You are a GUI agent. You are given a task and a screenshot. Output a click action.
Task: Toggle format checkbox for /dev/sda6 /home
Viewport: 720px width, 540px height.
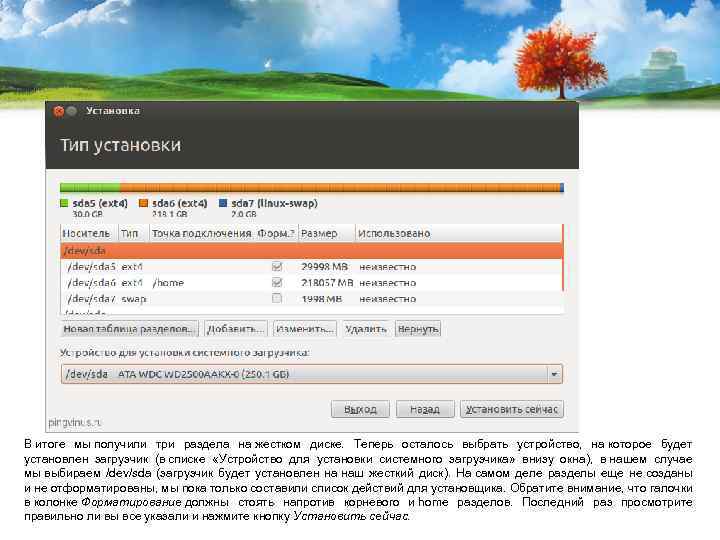[276, 282]
